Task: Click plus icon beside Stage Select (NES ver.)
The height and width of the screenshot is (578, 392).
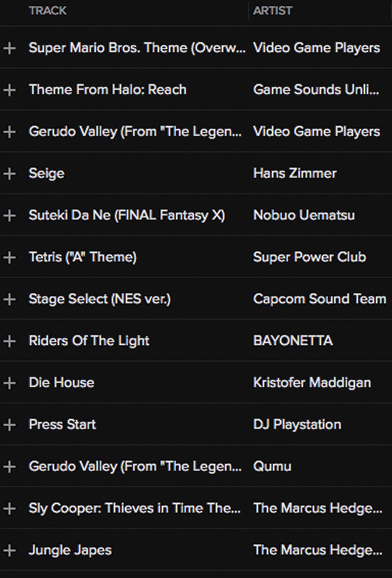Action: pyautogui.click(x=10, y=299)
